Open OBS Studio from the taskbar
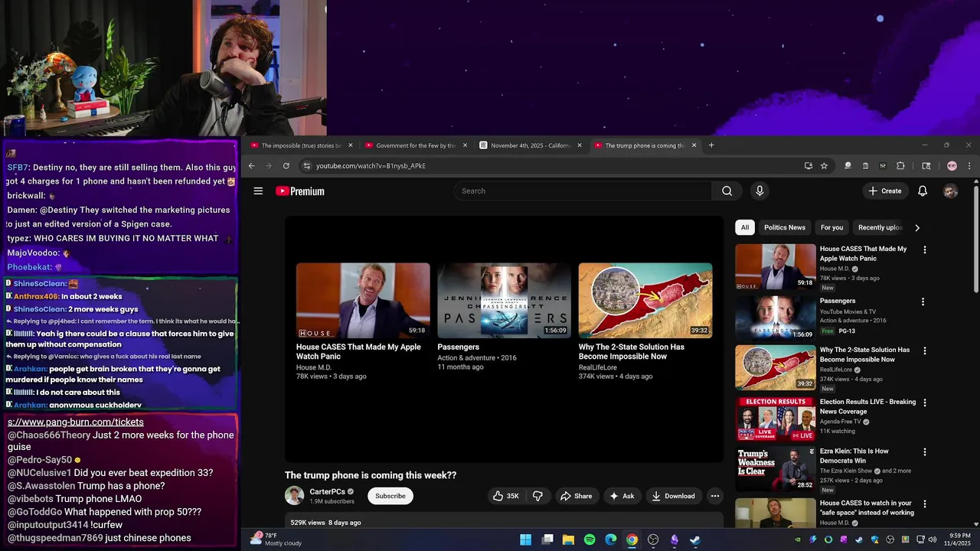This screenshot has height=551, width=980. 653,540
